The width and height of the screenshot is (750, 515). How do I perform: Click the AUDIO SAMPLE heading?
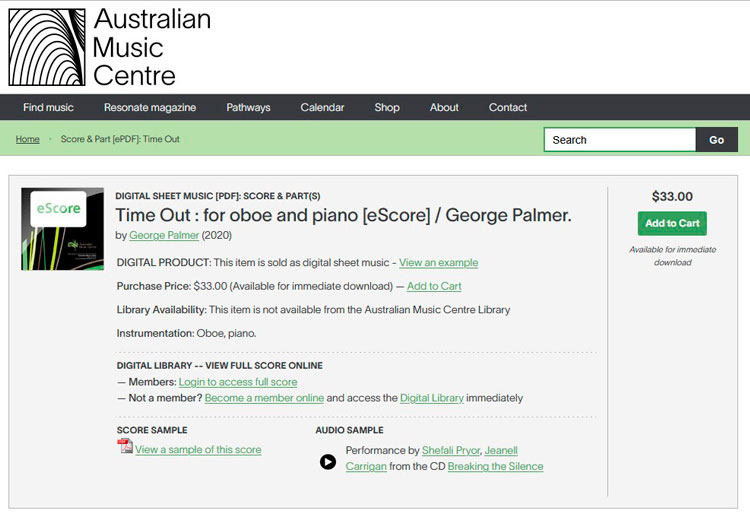[349, 430]
